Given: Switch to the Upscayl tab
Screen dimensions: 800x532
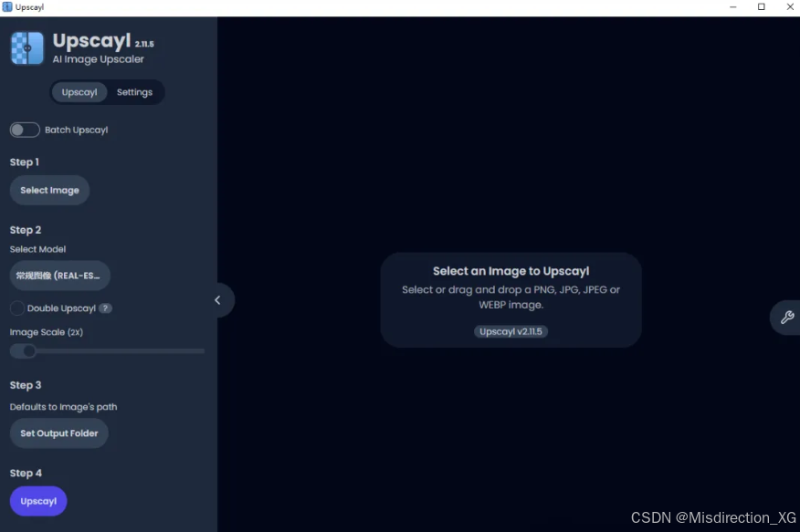Looking at the screenshot, I should point(79,92).
